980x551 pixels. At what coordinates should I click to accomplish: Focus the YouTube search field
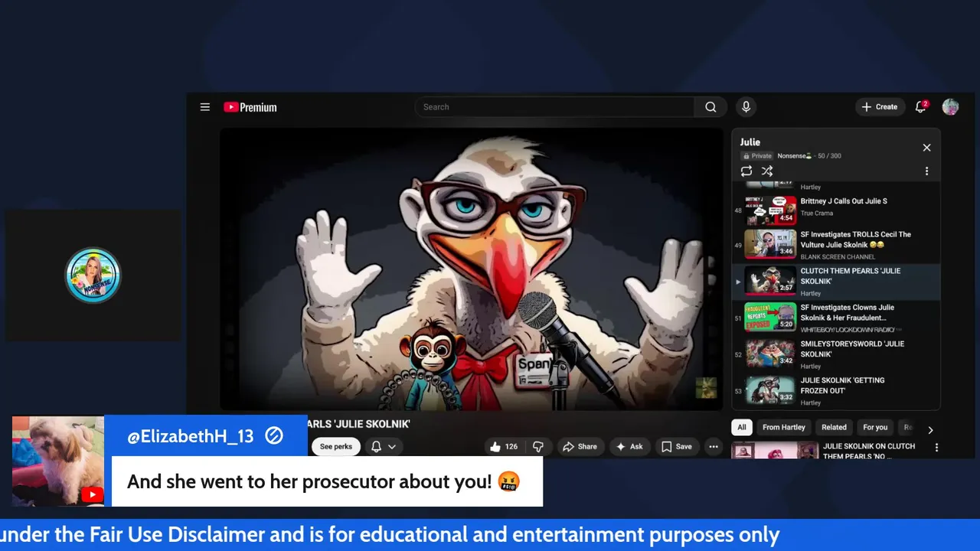coord(555,107)
